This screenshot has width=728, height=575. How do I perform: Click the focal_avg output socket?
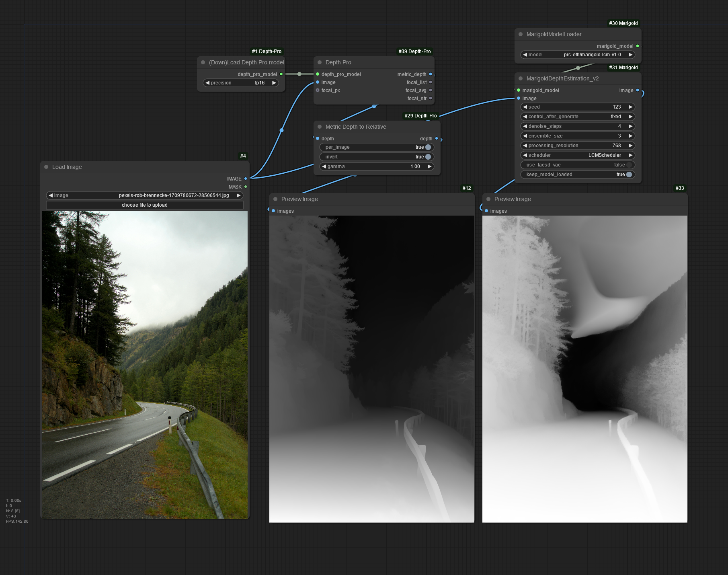point(431,90)
